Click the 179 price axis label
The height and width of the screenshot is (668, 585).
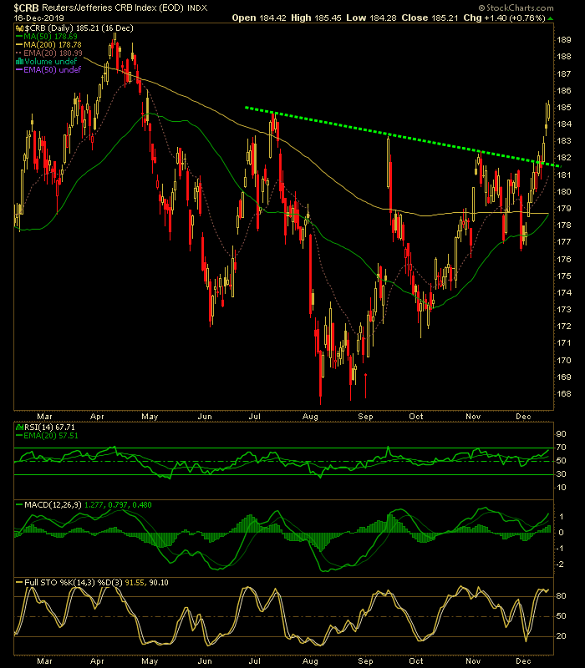pos(564,209)
